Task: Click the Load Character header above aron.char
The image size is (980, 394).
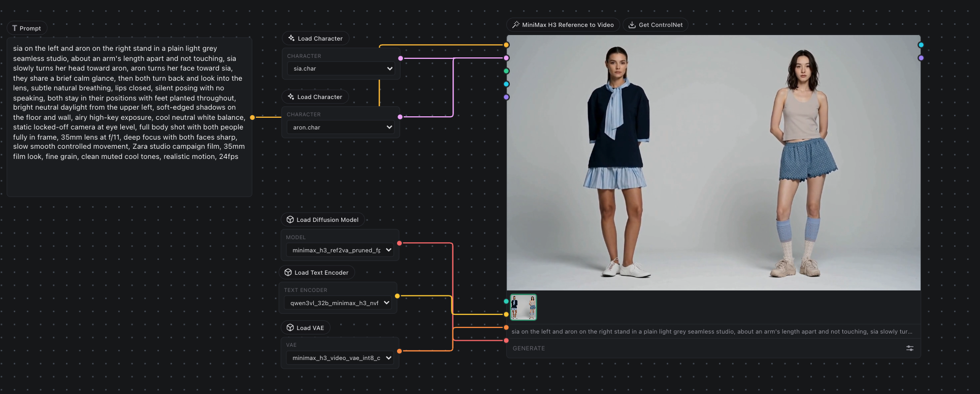Action: (315, 97)
